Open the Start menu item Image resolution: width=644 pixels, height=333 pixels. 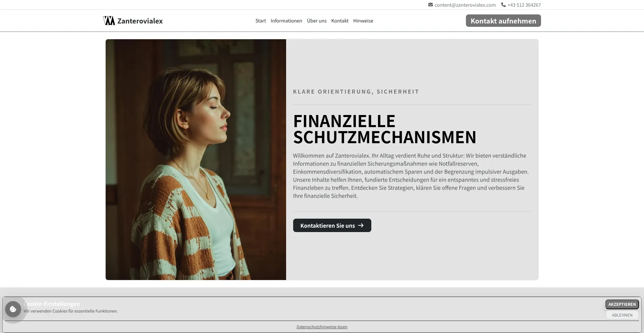click(261, 21)
